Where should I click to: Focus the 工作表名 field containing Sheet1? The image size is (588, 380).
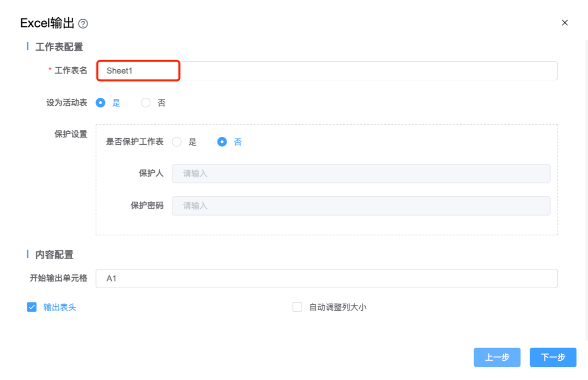(x=326, y=71)
